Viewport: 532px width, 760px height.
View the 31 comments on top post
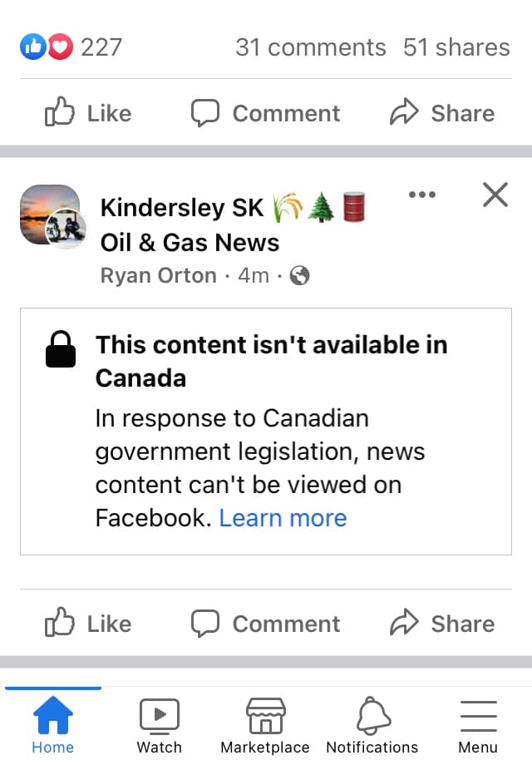[x=310, y=47]
